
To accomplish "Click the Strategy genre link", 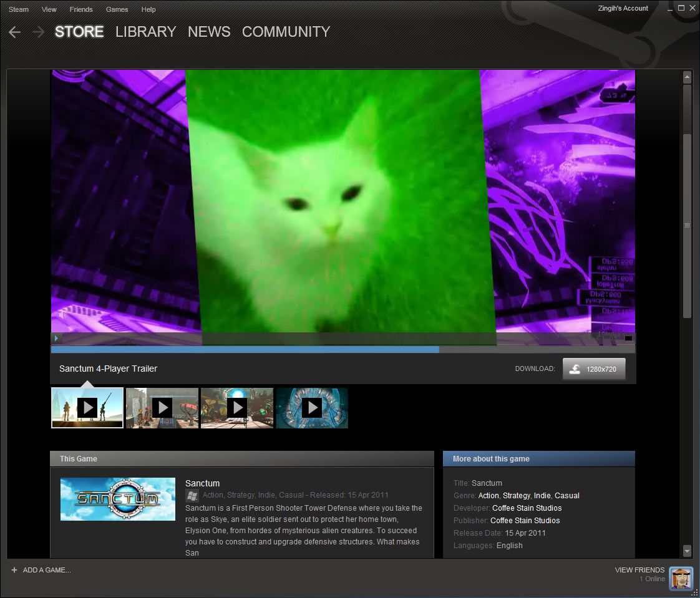I will (x=516, y=496).
